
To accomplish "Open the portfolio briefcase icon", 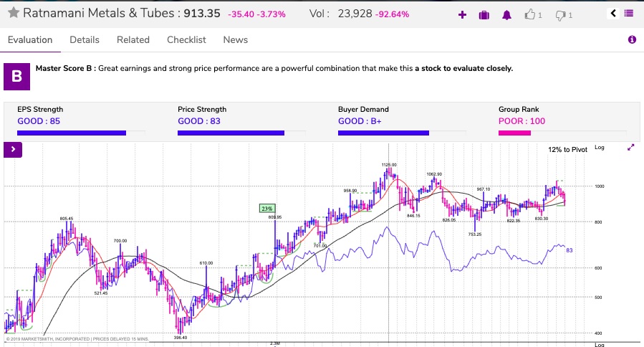I will [484, 14].
